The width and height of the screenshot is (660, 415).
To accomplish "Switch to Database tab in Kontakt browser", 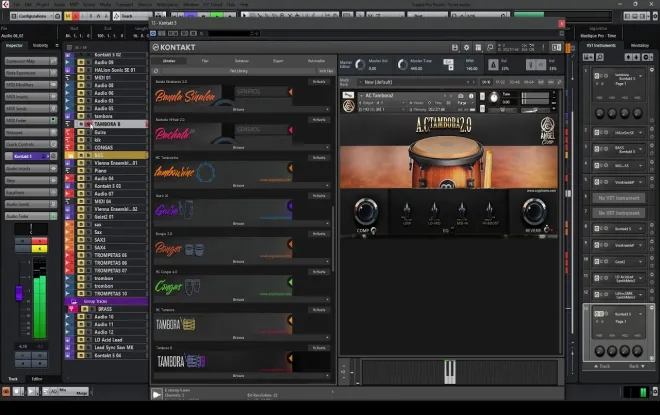I will coord(242,61).
